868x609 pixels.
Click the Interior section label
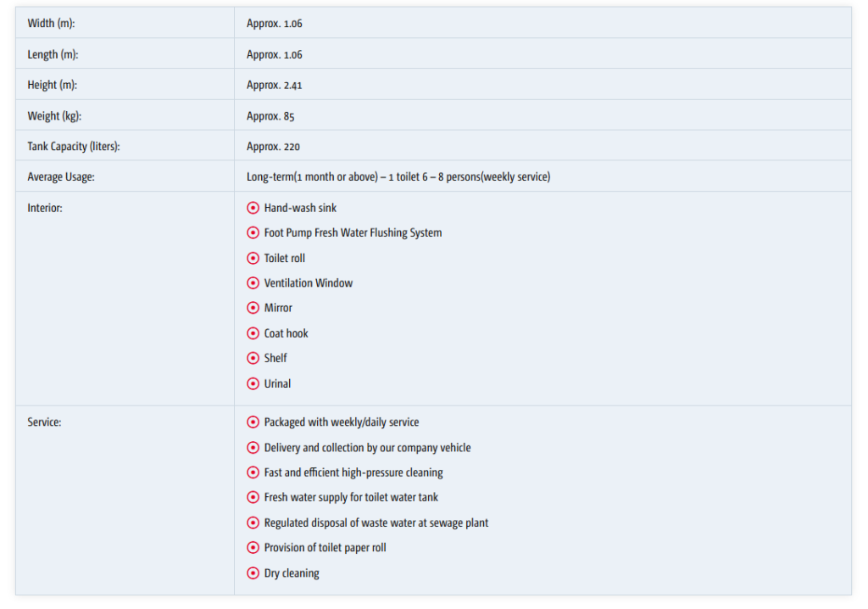click(45, 208)
